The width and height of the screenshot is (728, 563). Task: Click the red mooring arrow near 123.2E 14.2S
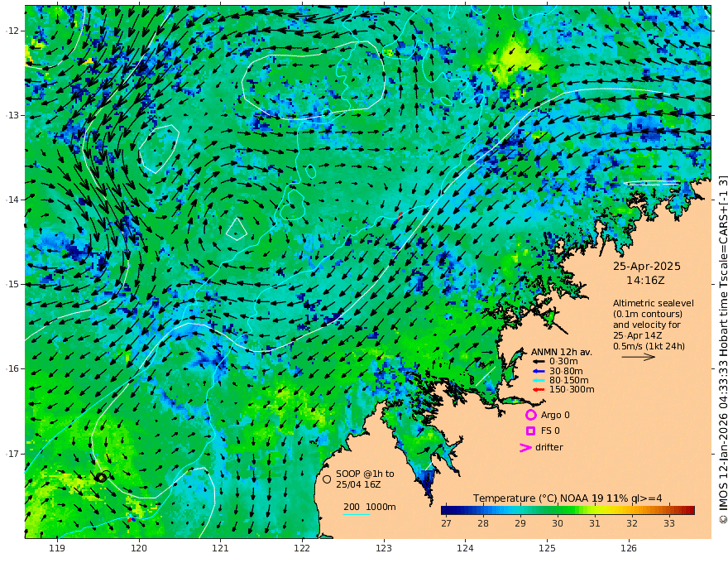tap(400, 215)
